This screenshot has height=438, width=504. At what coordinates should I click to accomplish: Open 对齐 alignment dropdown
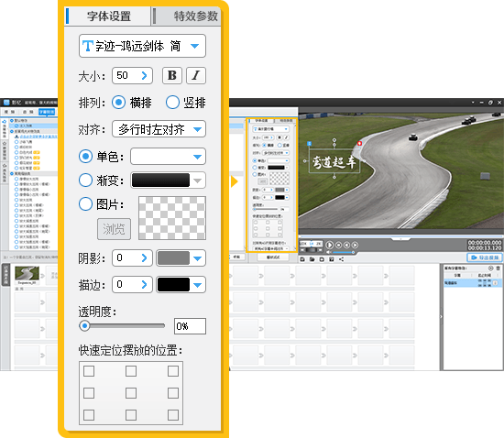[x=159, y=129]
